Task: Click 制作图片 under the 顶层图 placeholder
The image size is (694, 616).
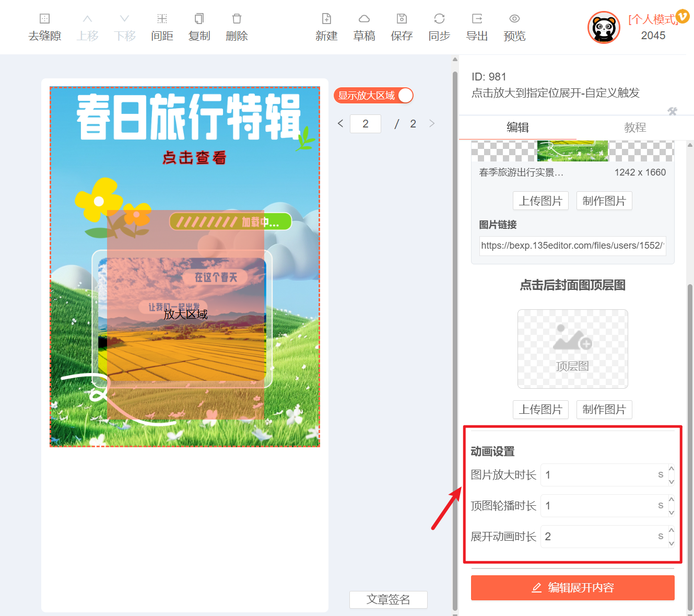Action: (604, 409)
